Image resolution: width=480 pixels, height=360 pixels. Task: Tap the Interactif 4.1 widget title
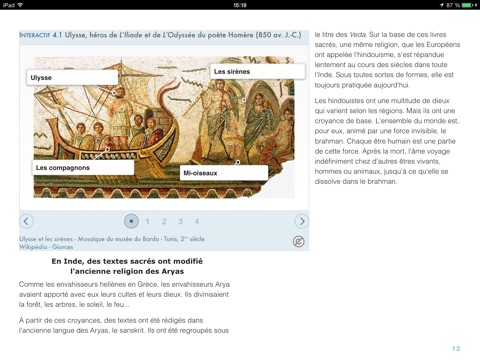(160, 35)
